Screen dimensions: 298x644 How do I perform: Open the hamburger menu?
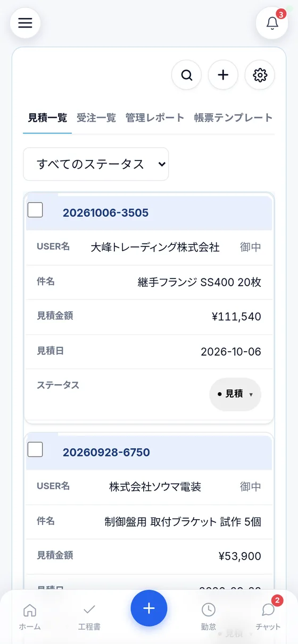tap(25, 23)
